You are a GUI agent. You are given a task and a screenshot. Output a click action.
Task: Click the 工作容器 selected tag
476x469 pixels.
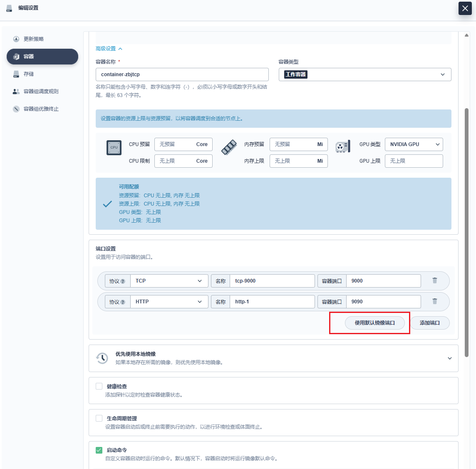(296, 74)
